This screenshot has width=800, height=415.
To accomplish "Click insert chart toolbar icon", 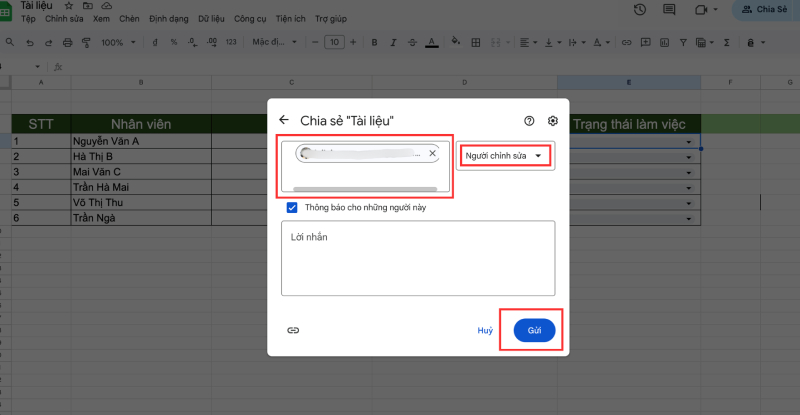I will 664,43.
